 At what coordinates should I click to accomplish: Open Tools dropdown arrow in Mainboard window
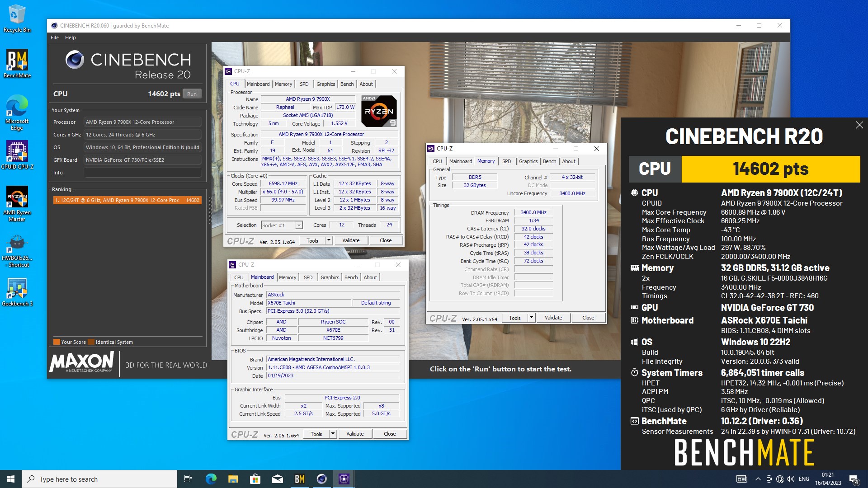[x=333, y=434]
